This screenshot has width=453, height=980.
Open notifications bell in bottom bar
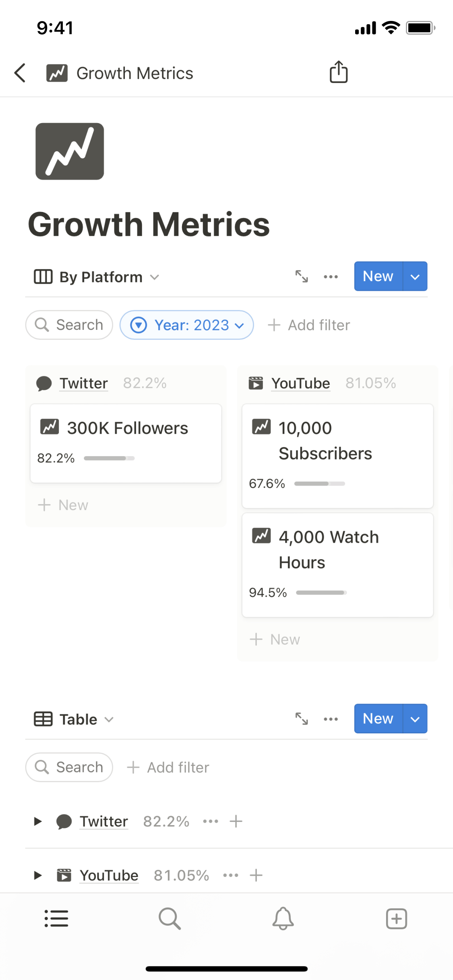[x=283, y=918]
